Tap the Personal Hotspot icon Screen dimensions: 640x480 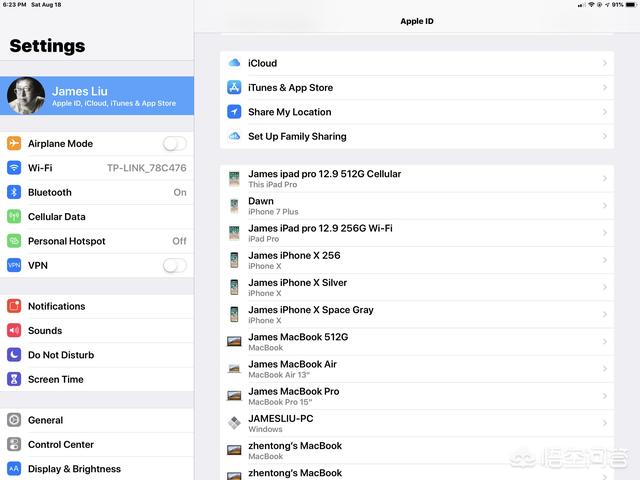coord(14,241)
